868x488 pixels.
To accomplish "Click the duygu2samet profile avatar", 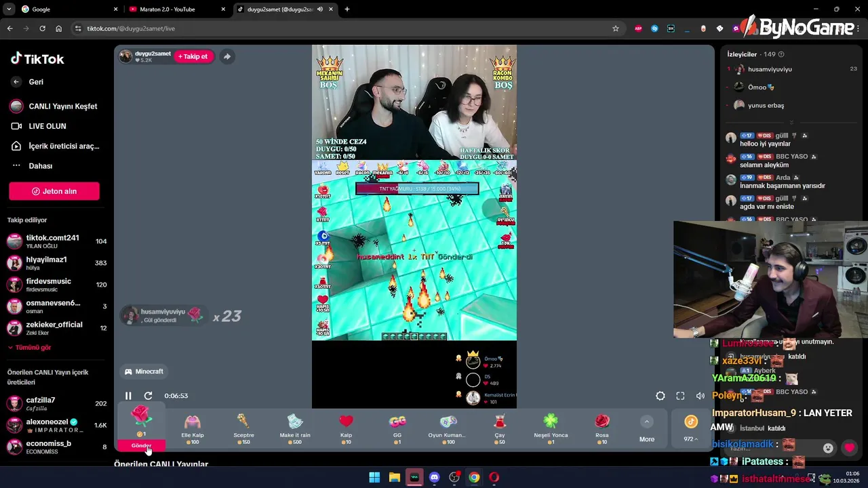I will pos(125,56).
